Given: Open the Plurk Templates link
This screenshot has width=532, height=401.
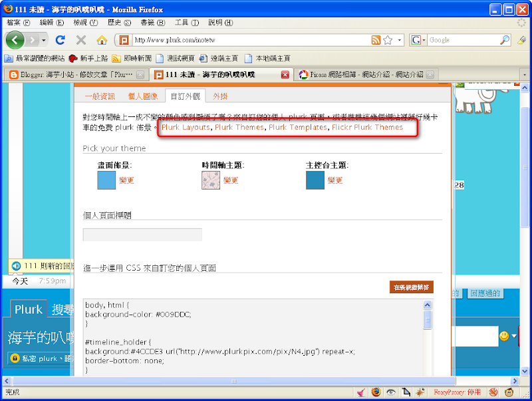Looking at the screenshot, I should click(x=298, y=127).
